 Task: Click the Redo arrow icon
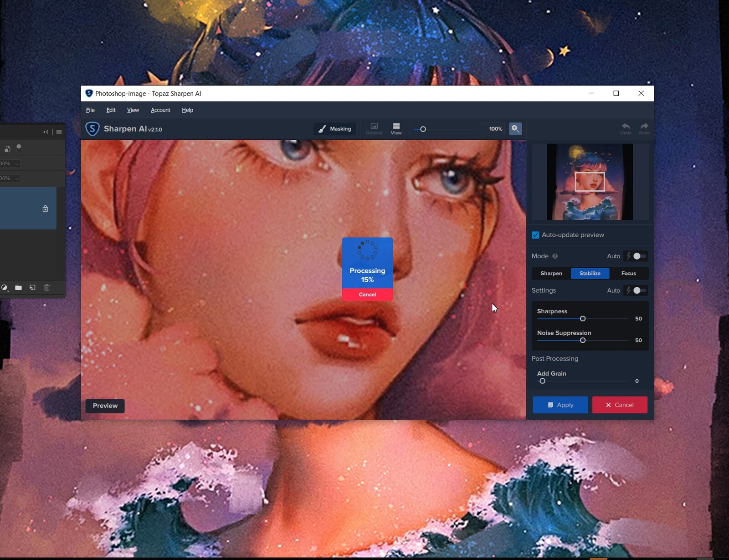644,128
